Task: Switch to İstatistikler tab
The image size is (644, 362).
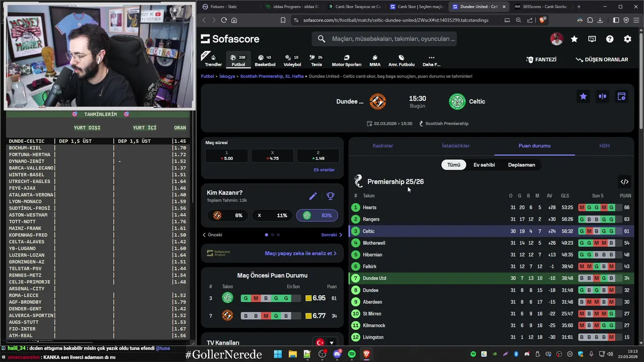Action: (x=456, y=146)
